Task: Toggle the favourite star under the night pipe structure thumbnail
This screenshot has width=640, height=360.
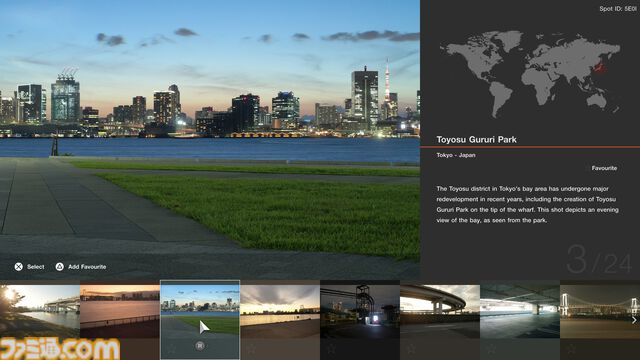Action: pyautogui.click(x=331, y=349)
